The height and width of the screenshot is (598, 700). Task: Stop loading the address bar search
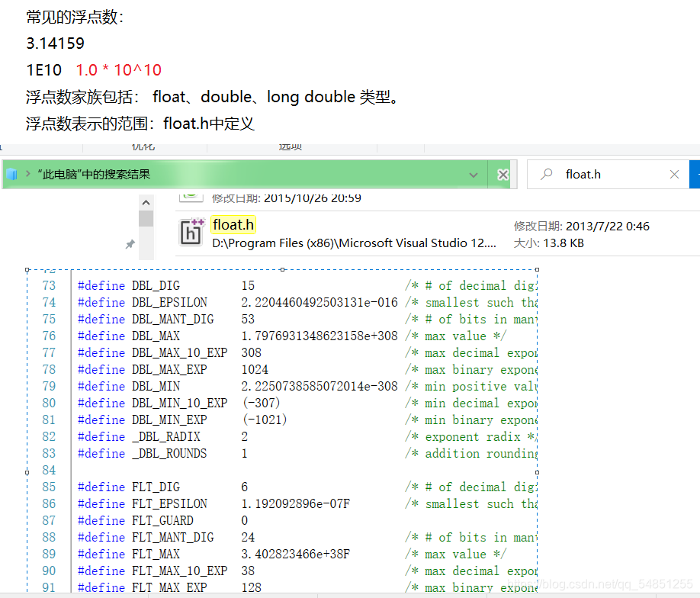(503, 175)
